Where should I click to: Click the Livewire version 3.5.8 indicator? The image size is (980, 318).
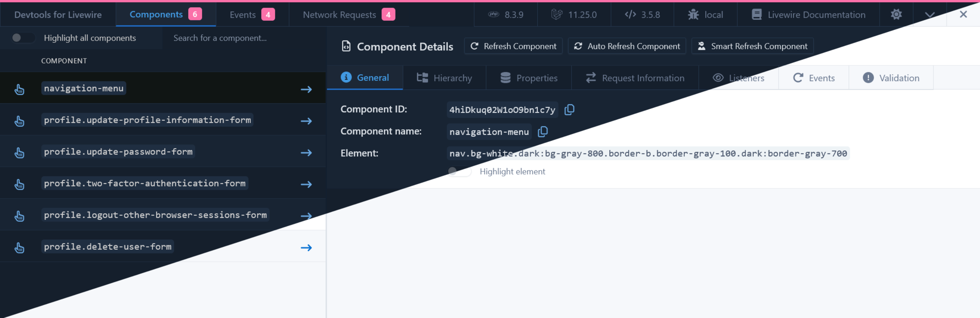pos(642,14)
